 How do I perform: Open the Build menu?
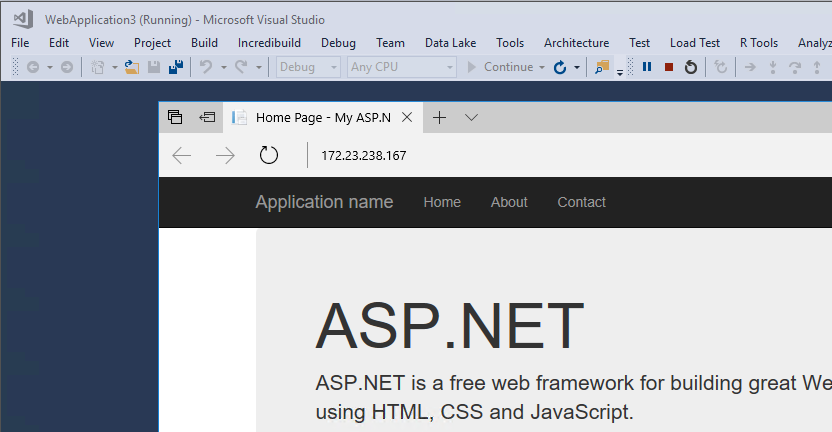[204, 43]
